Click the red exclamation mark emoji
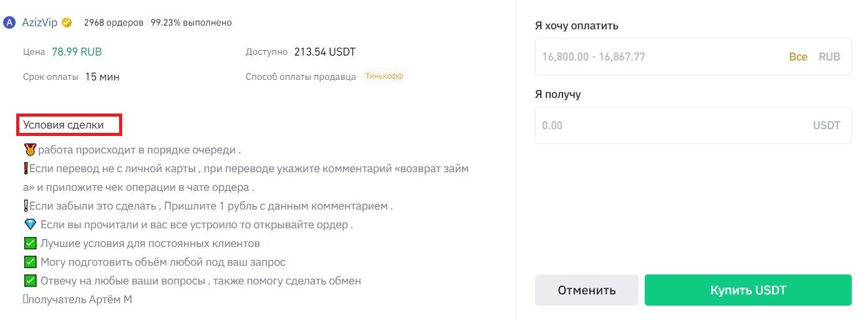Image resolution: width=868 pixels, height=320 pixels. 26,169
